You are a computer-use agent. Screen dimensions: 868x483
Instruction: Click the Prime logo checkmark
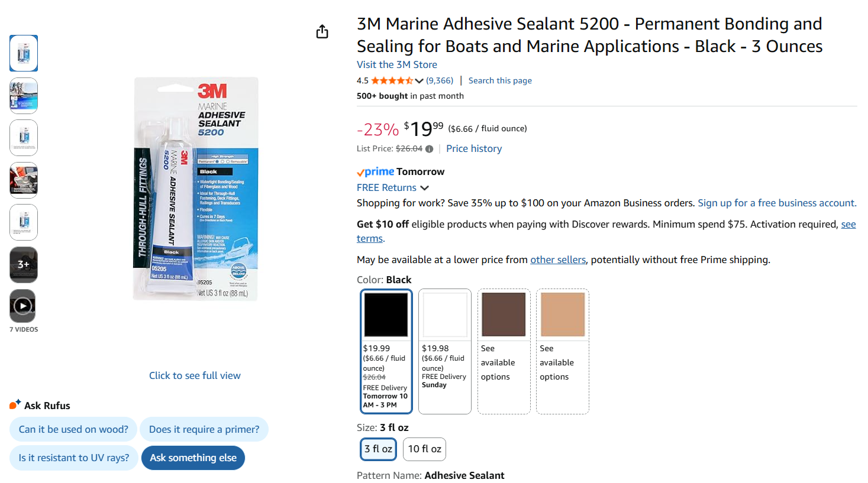[x=360, y=173]
